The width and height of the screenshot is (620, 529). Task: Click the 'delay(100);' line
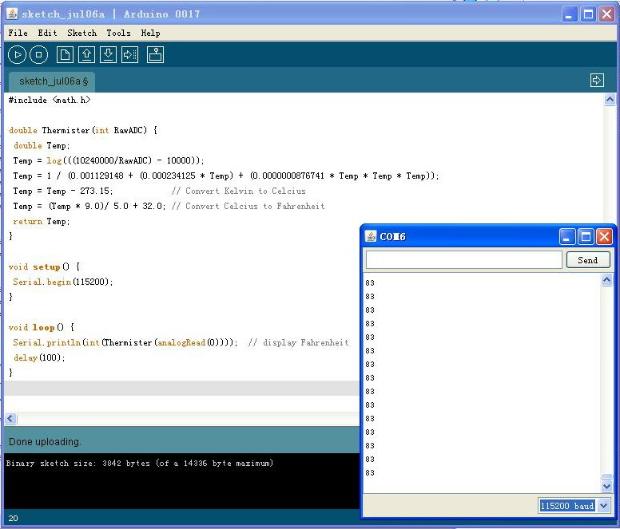tap(39, 358)
